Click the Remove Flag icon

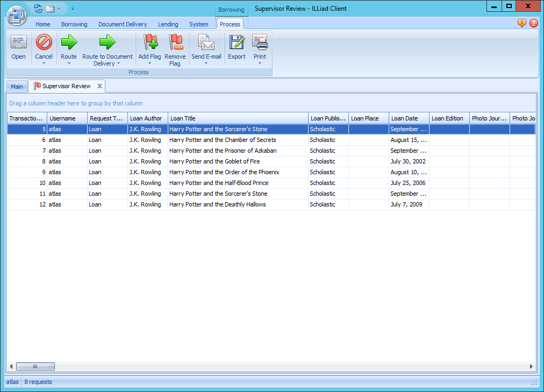[175, 43]
